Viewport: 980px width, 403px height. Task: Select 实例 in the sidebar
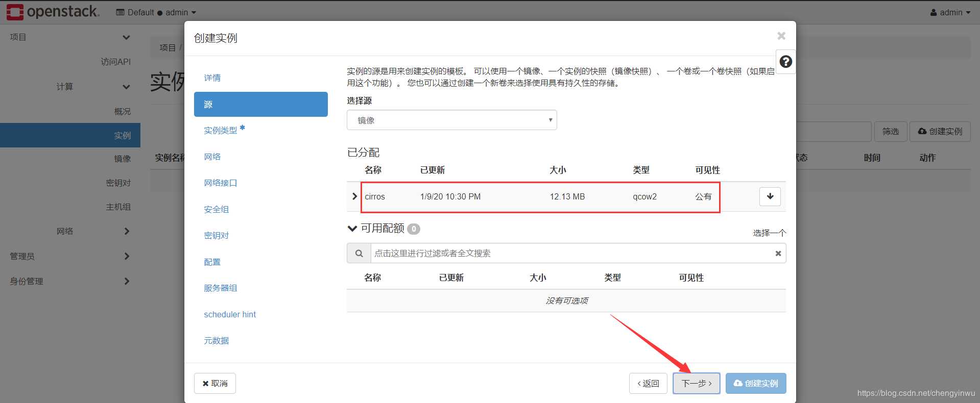pyautogui.click(x=70, y=135)
